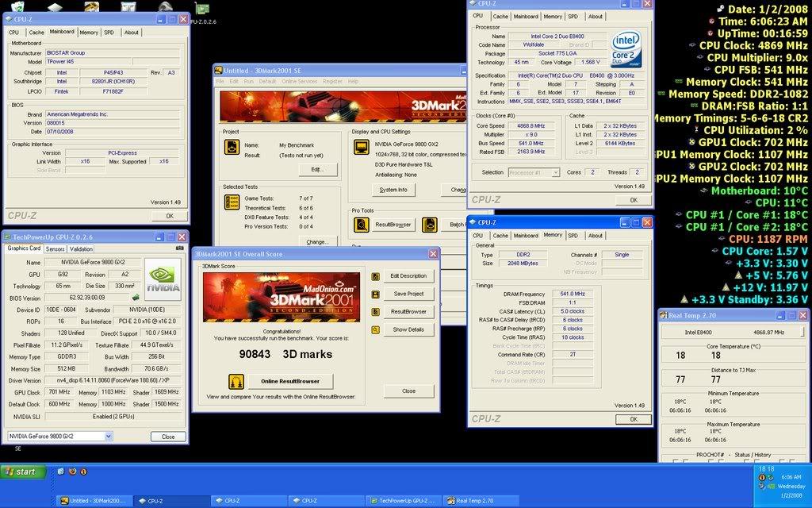812x508 pixels.
Task: Click Save Project in score dialog
Action: (x=408, y=294)
